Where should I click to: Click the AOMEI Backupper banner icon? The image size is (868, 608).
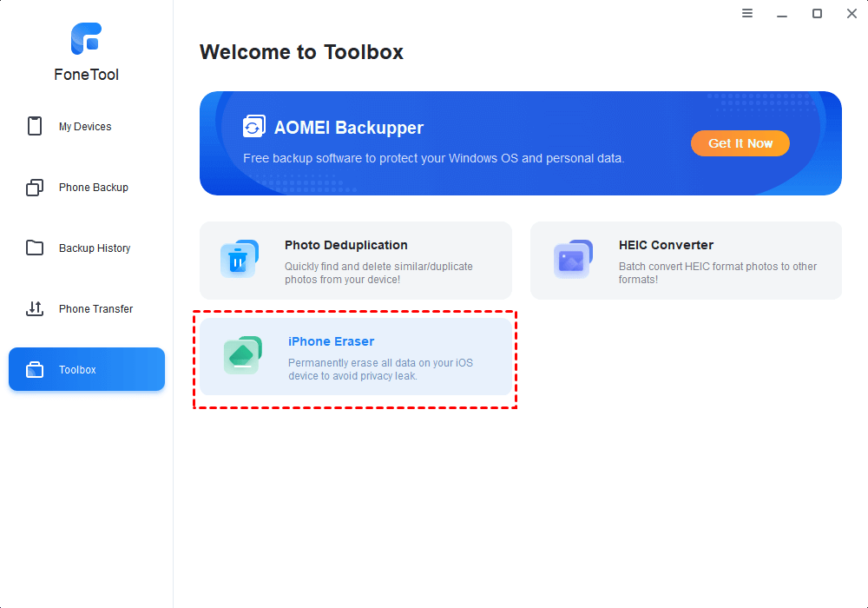pyautogui.click(x=253, y=127)
